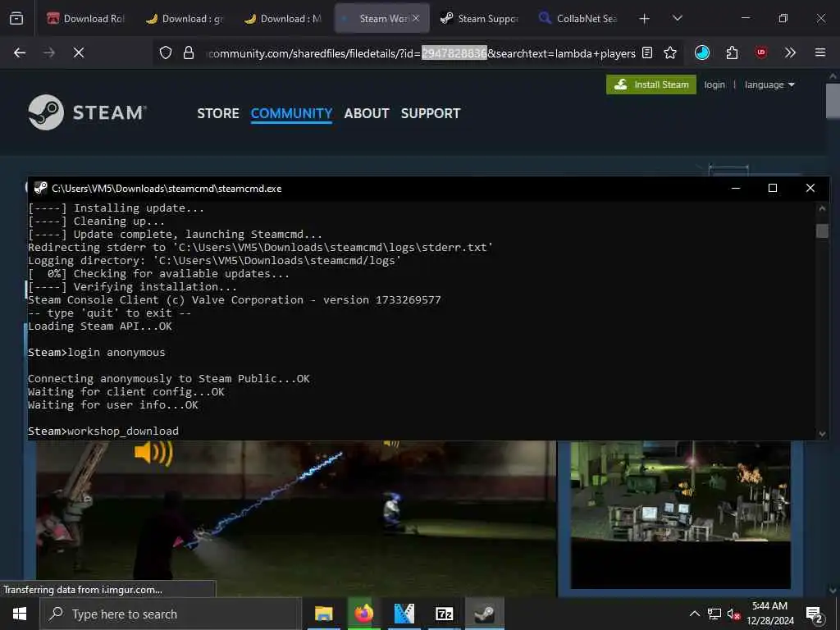This screenshot has width=840, height=630.
Task: Open the SUPPORT menu item
Action: pyautogui.click(x=430, y=113)
